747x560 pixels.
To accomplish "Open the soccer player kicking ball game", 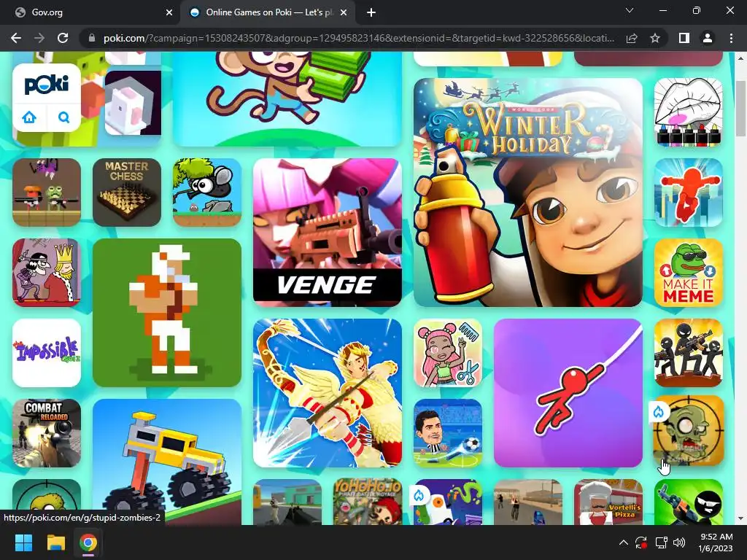I will coord(448,433).
